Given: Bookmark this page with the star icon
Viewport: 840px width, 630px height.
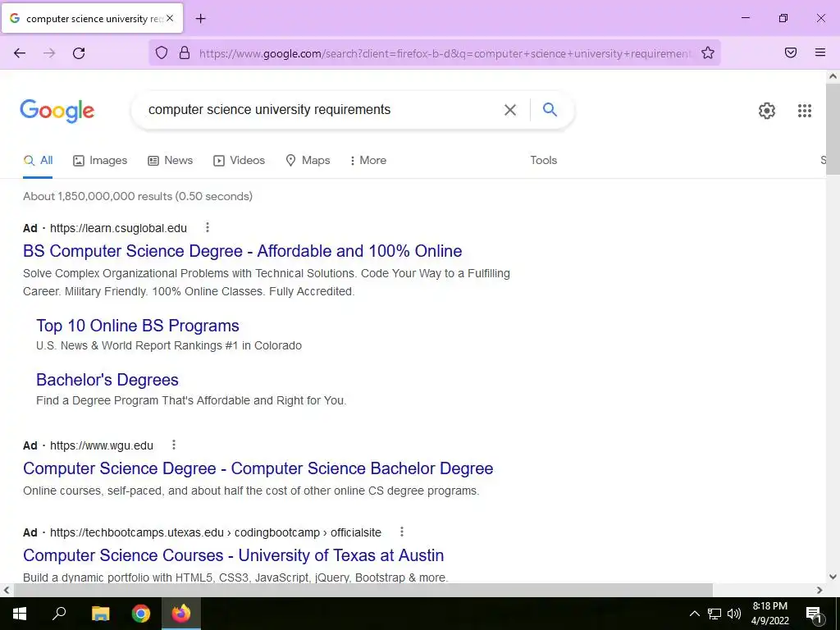Looking at the screenshot, I should point(708,52).
